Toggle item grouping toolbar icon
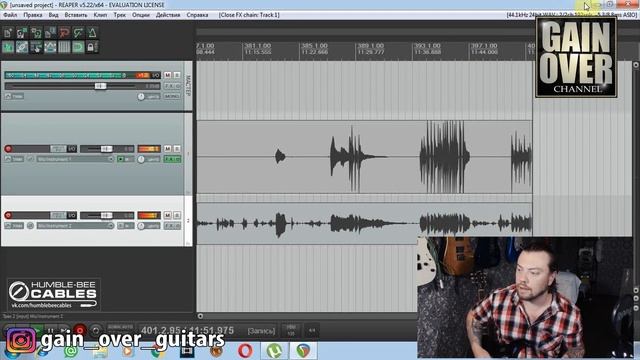This screenshot has width=640, height=360. click(22, 47)
